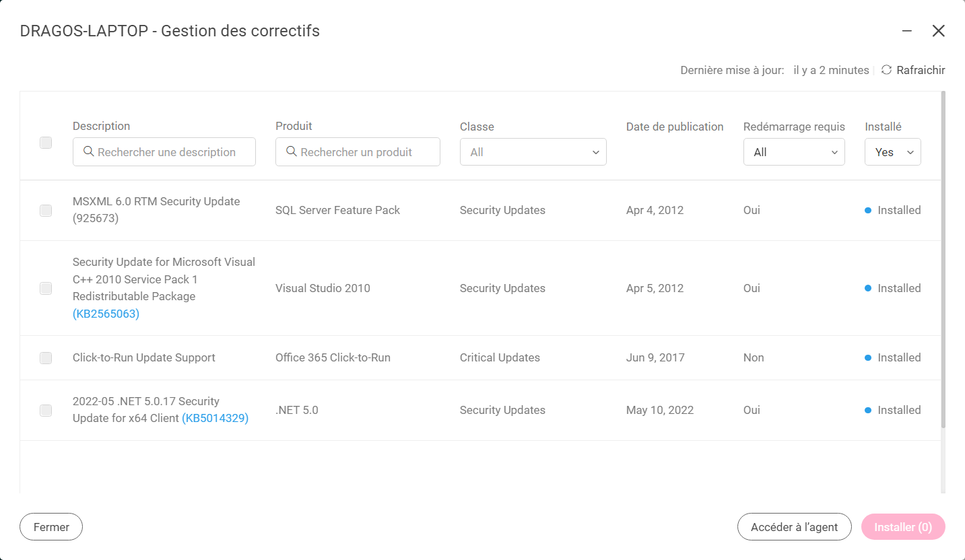The height and width of the screenshot is (560, 965).
Task: Click the vertical scrollbar of the patch list
Action: point(943,259)
